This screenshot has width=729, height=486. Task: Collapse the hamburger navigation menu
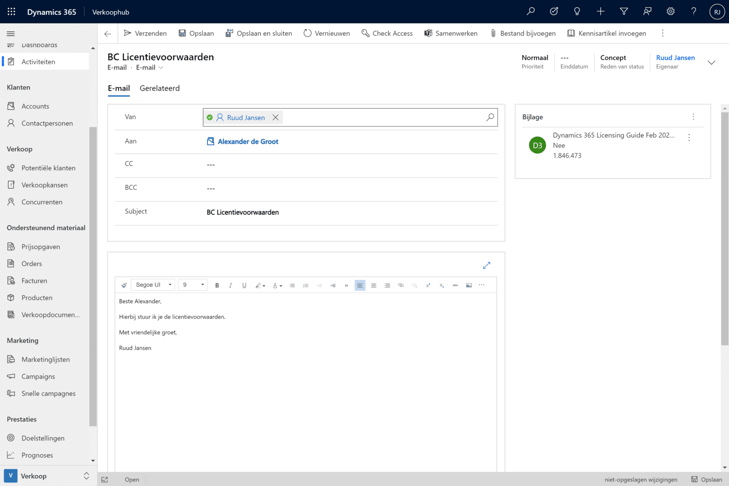click(11, 33)
